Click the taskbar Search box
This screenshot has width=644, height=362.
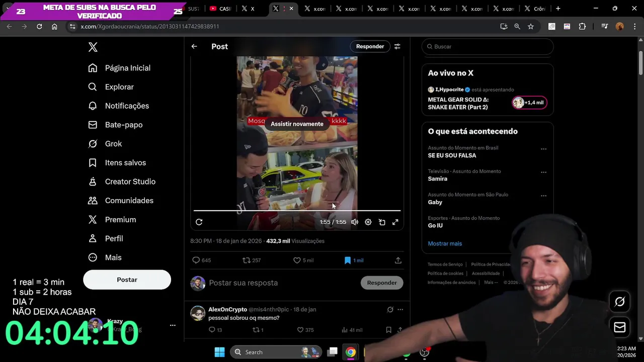[276, 352]
